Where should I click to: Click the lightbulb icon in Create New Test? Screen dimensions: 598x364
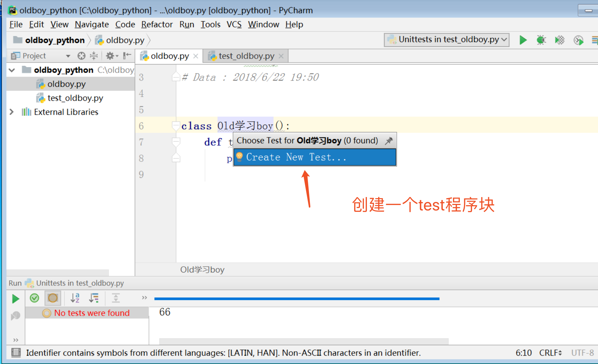[239, 157]
